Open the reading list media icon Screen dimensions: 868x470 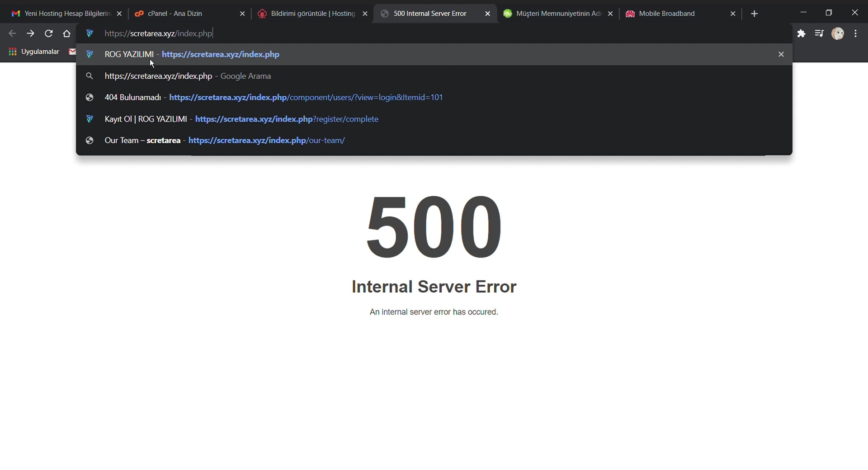click(820, 33)
